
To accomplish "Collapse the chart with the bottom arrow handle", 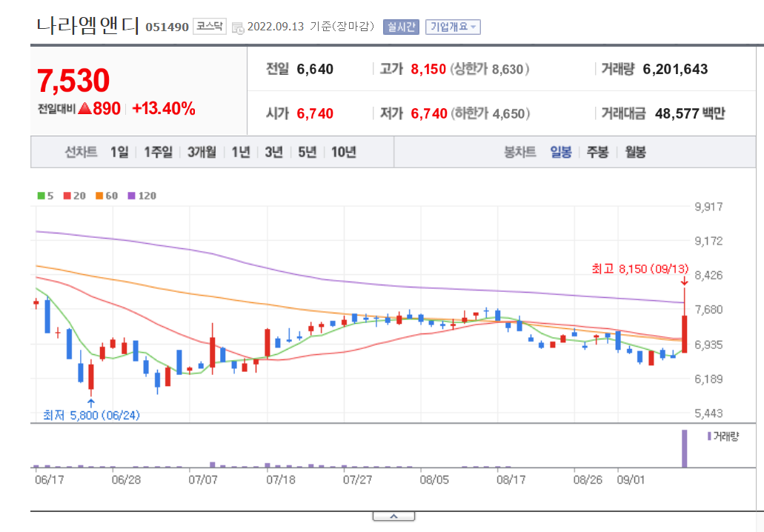I will click(393, 516).
